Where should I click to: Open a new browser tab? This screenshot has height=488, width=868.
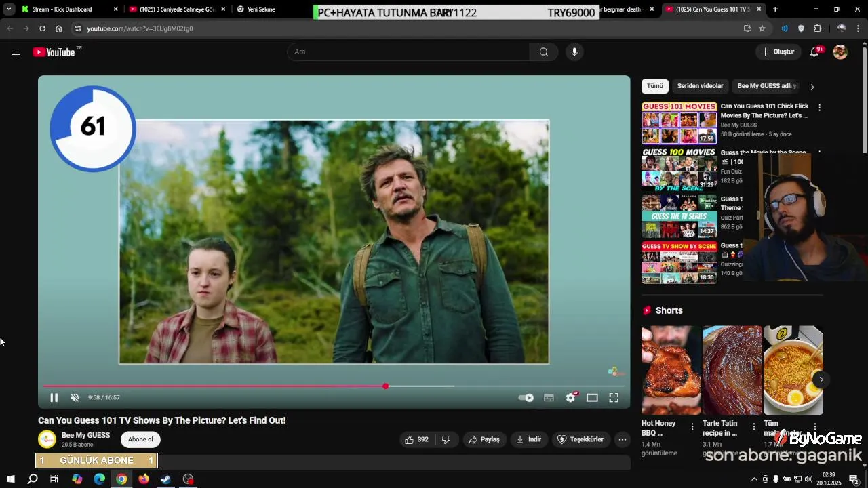click(x=775, y=9)
